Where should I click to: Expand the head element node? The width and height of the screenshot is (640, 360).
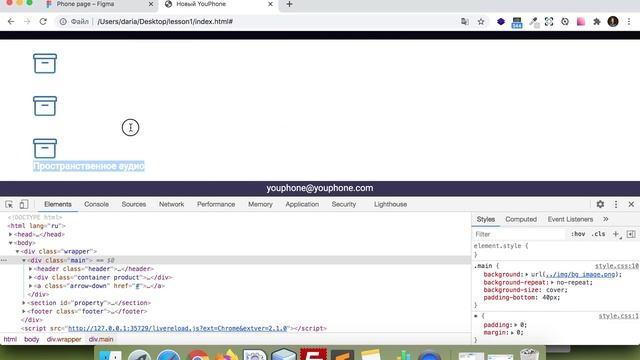point(11,234)
